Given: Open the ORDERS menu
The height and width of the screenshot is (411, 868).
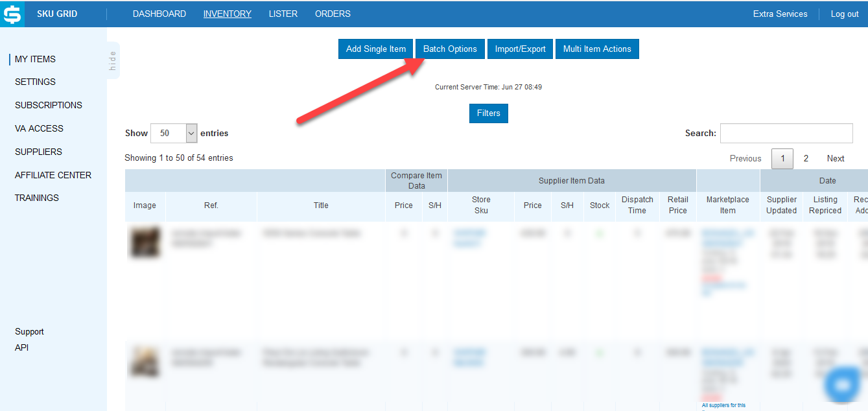Looking at the screenshot, I should 333,14.
